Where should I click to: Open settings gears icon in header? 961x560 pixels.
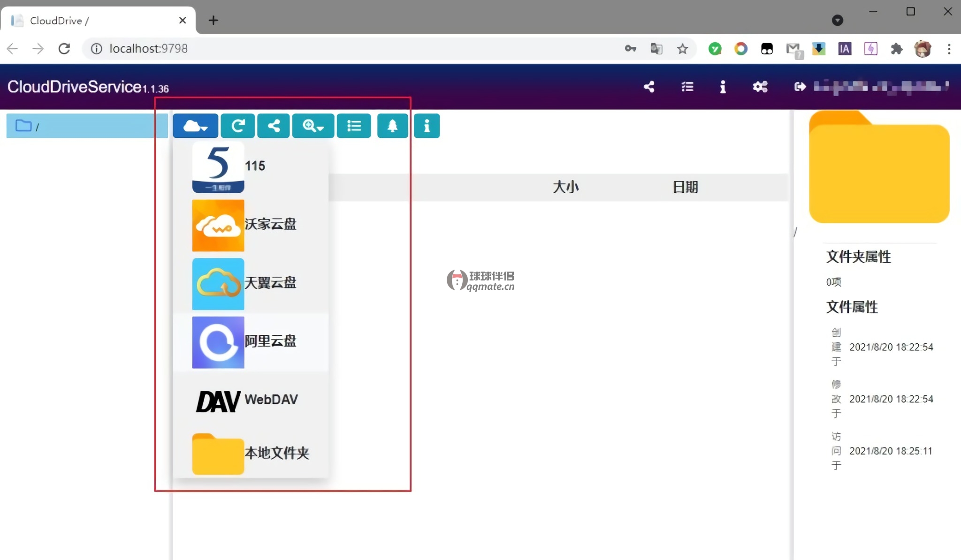(x=760, y=87)
